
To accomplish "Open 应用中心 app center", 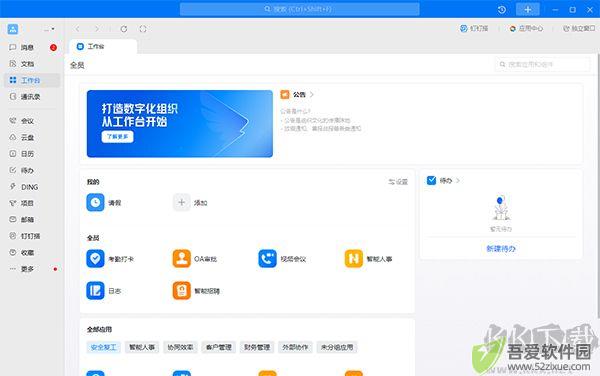I will coord(526,29).
